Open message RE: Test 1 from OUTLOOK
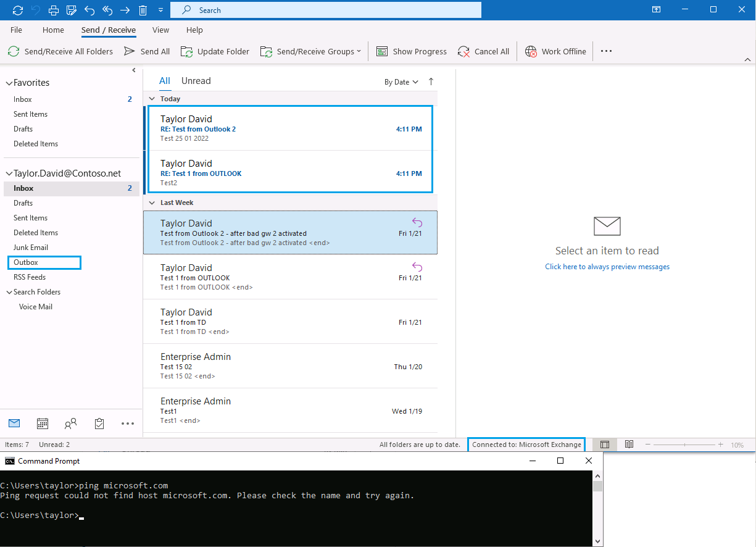The height and width of the screenshot is (547, 756). pos(291,173)
